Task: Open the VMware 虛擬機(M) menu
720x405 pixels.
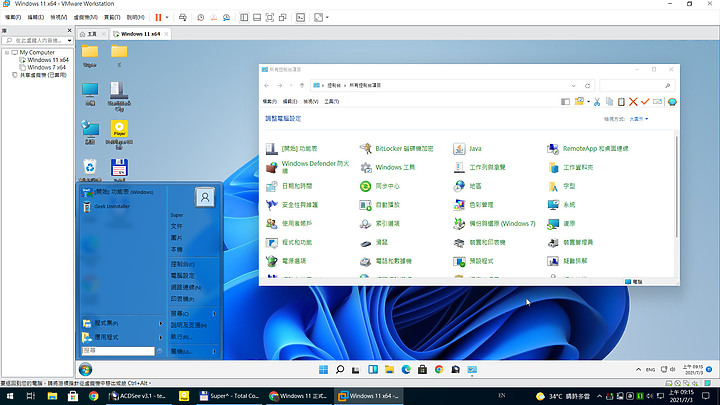Action: [x=85, y=17]
